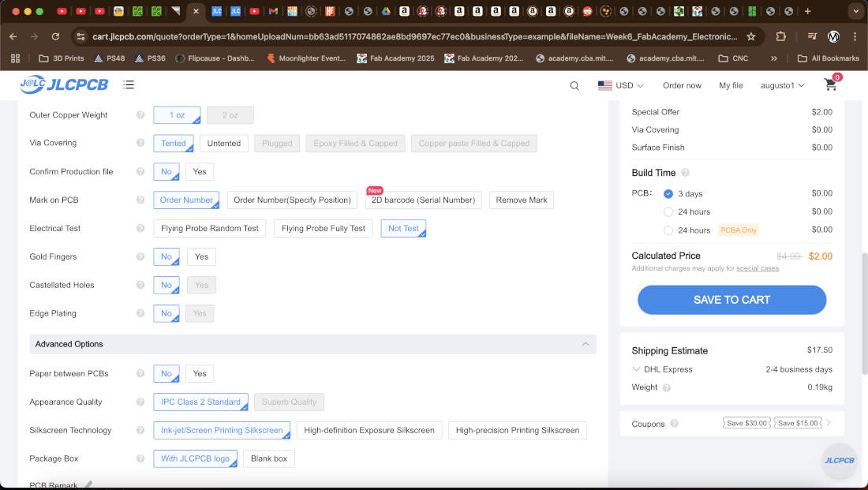The image size is (868, 490).
Task: Click the SAVE TO CART button
Action: tap(731, 300)
